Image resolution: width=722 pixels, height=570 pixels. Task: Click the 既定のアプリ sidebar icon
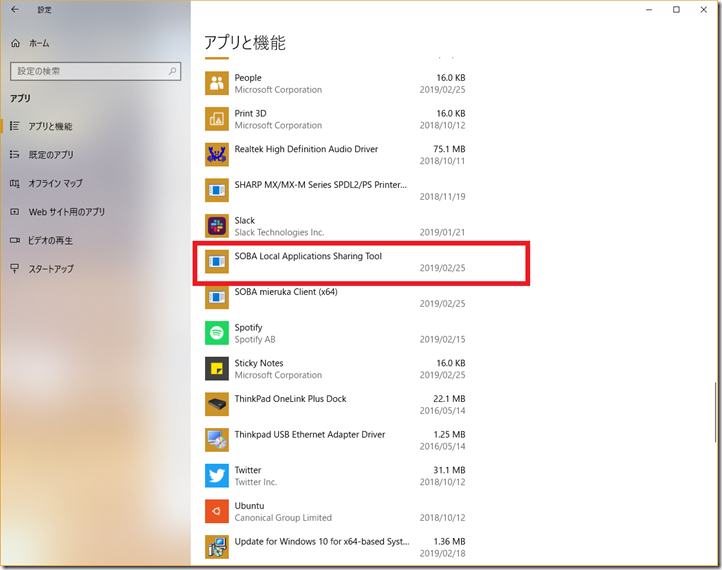[x=15, y=154]
